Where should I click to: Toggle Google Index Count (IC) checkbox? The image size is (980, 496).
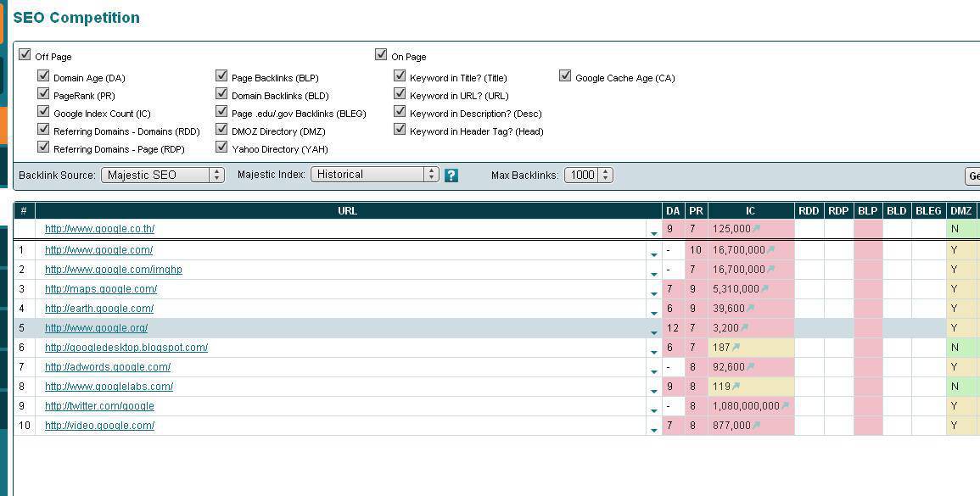43,111
